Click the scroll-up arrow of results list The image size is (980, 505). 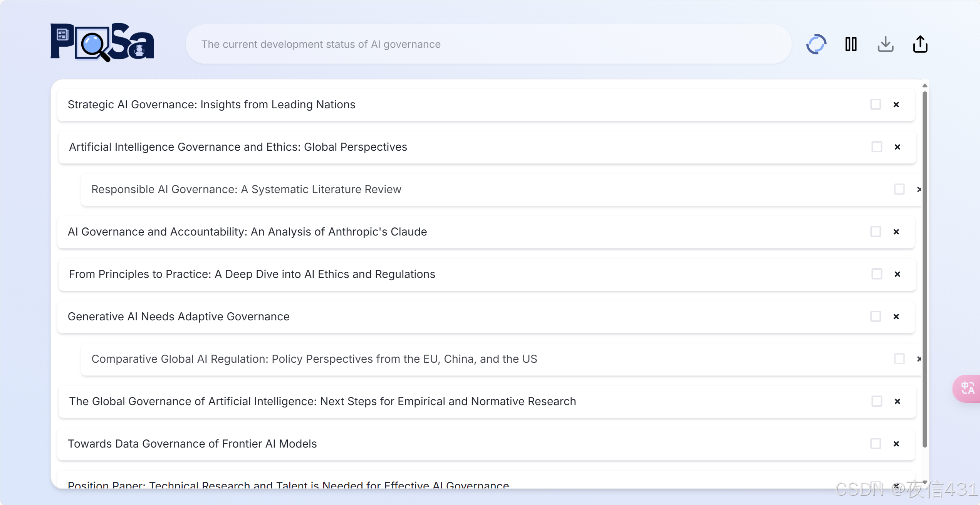pos(925,86)
